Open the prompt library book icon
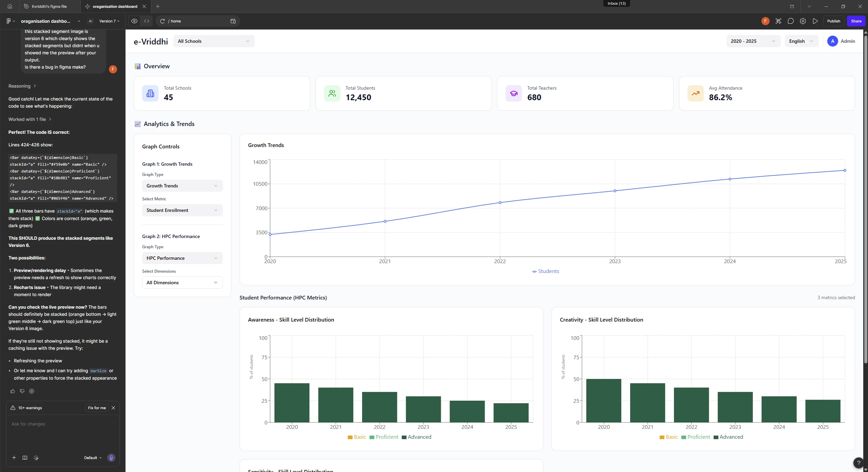 (x=25, y=458)
